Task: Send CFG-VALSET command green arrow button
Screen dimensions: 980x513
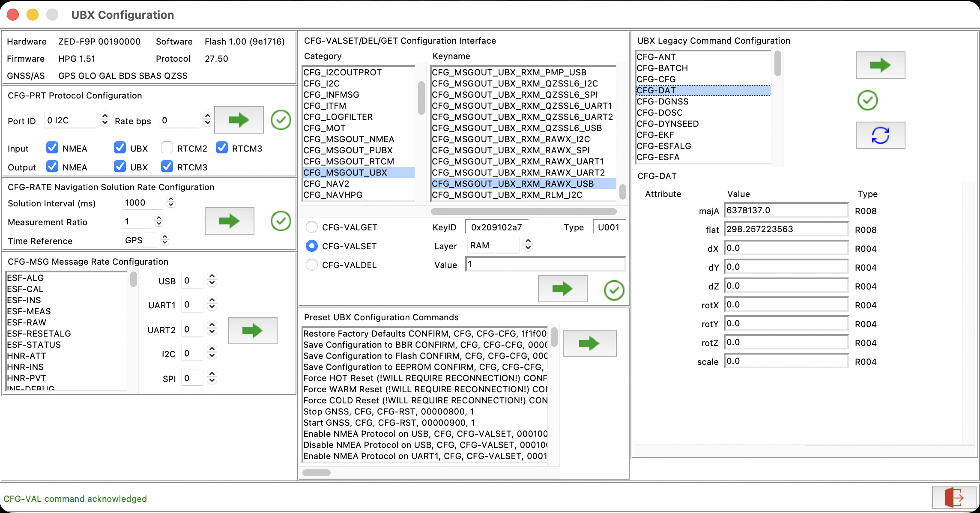Action: (562, 289)
